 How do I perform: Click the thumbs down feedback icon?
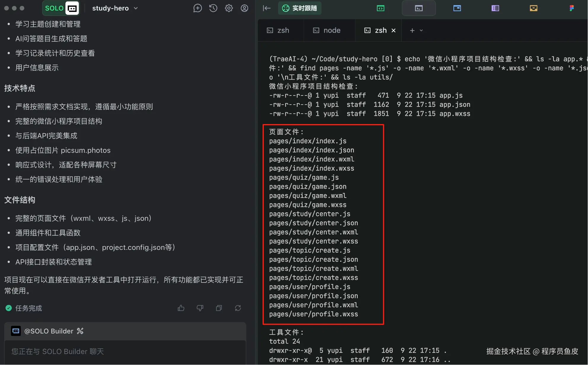200,308
